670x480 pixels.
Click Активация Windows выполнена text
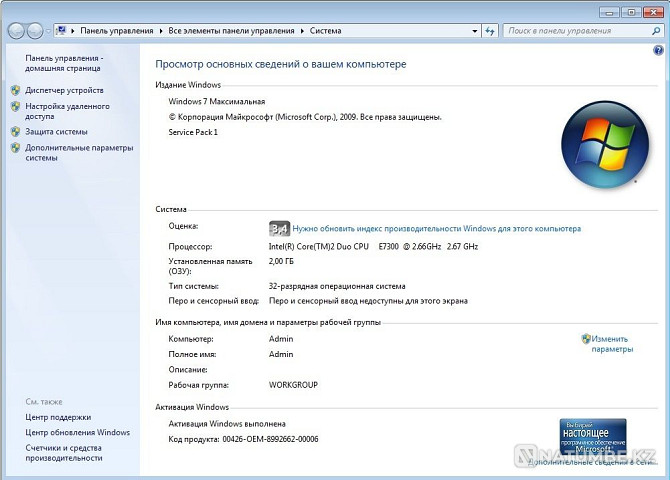227,424
